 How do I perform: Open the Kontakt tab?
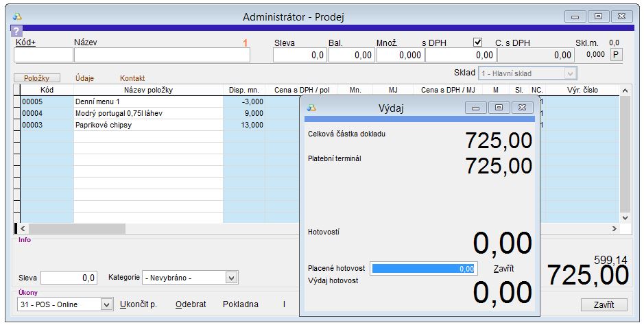coord(132,78)
